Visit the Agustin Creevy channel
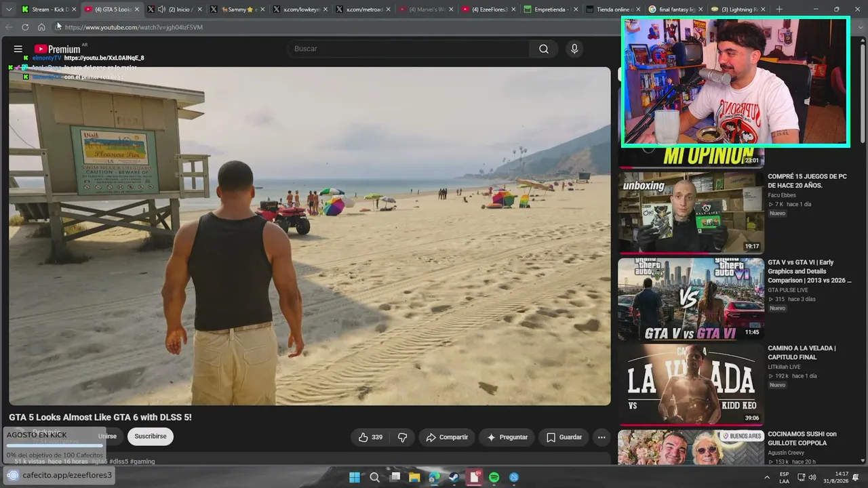Screen dimensions: 868x488 (x=786, y=453)
